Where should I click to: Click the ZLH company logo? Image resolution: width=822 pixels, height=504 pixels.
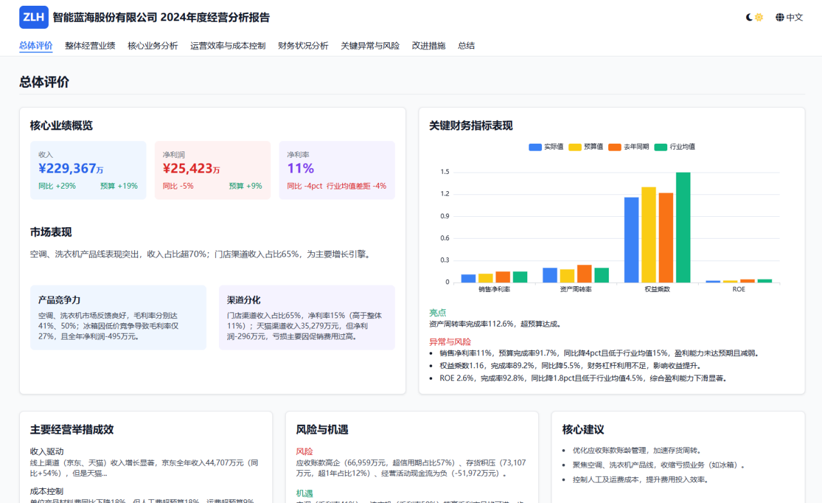34,17
